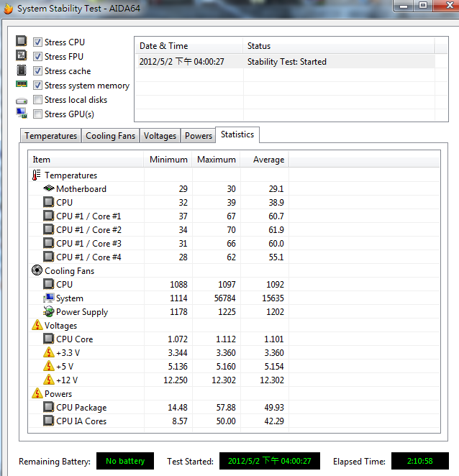Viewport: 459px width, 476px height.
Task: Click the Power Supply row label
Action: click(x=82, y=312)
